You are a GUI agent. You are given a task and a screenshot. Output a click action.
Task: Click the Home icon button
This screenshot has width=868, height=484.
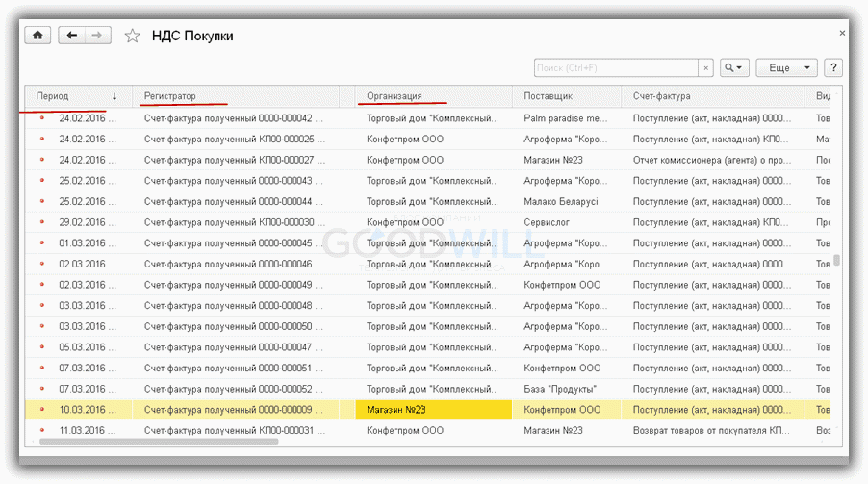(38, 35)
